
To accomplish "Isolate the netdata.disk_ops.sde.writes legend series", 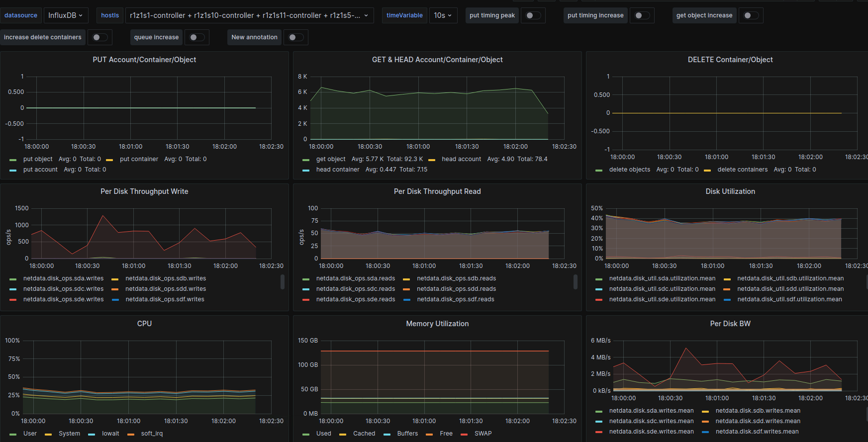I will coord(63,299).
